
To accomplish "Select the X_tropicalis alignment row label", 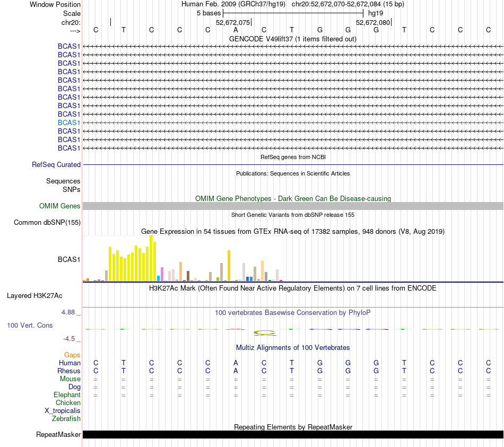I will (63, 411).
